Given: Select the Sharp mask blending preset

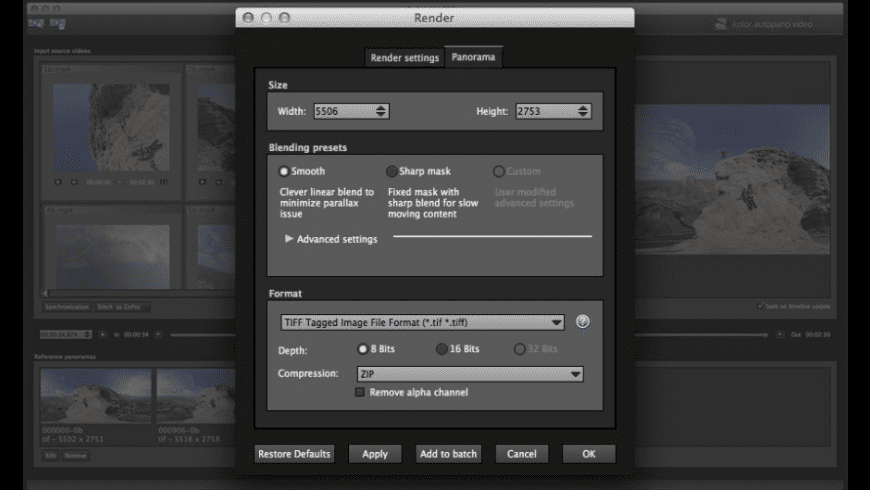Looking at the screenshot, I should click(x=392, y=171).
